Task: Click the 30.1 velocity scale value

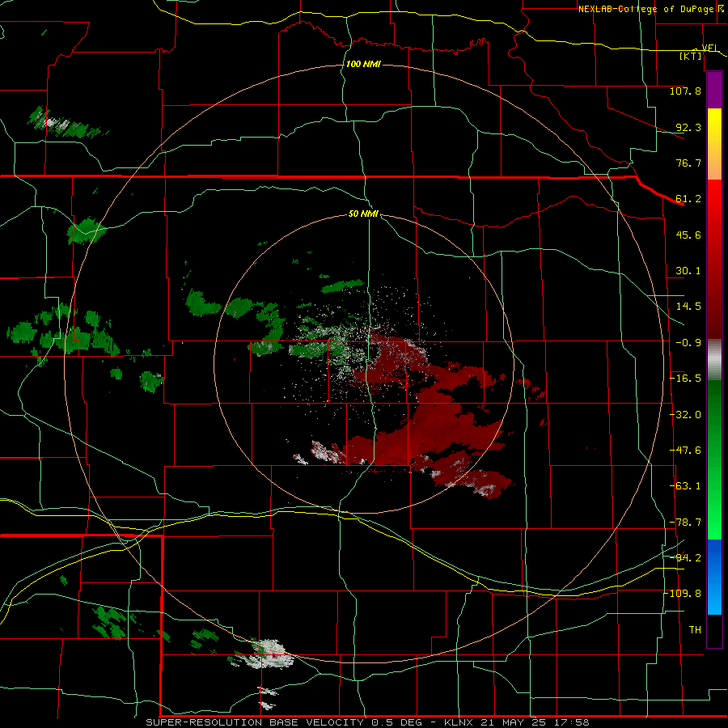Action: coord(688,271)
